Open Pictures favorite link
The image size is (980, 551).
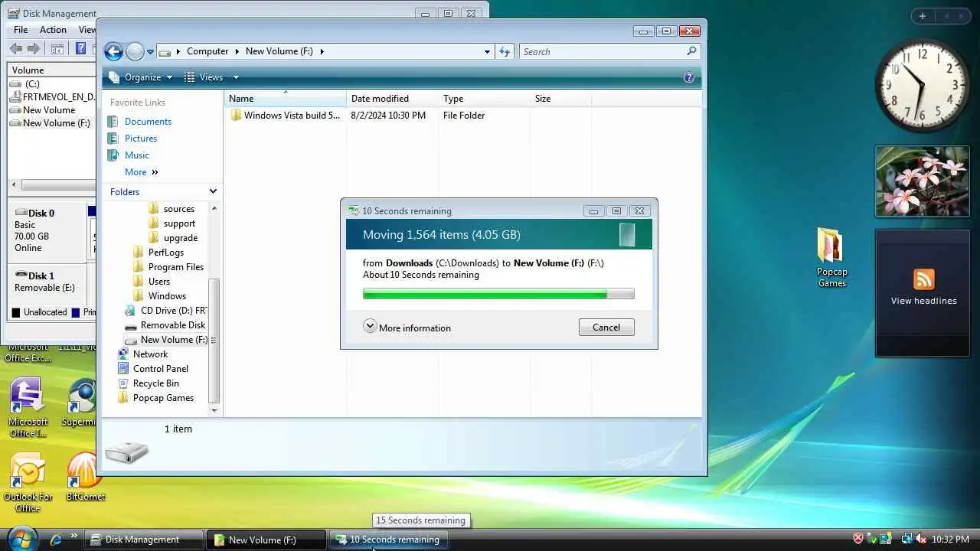(x=141, y=139)
